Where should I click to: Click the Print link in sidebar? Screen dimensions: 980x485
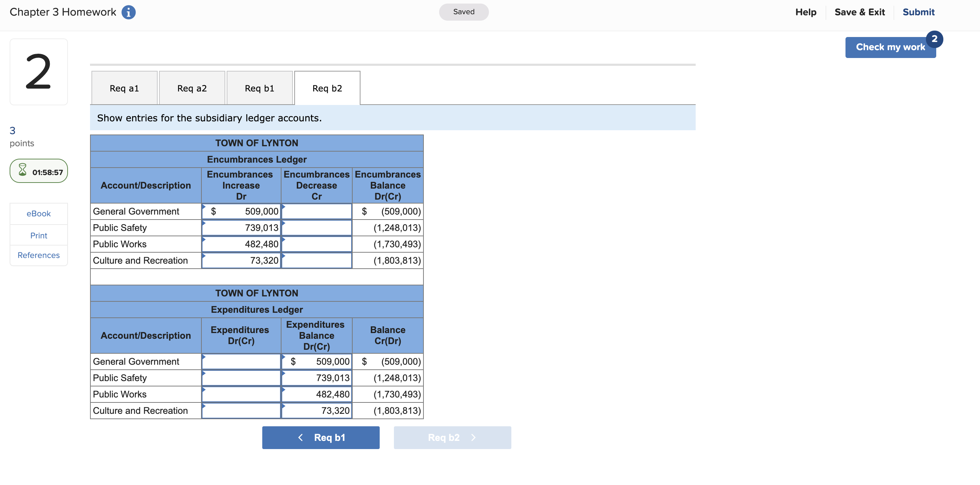pyautogui.click(x=38, y=236)
